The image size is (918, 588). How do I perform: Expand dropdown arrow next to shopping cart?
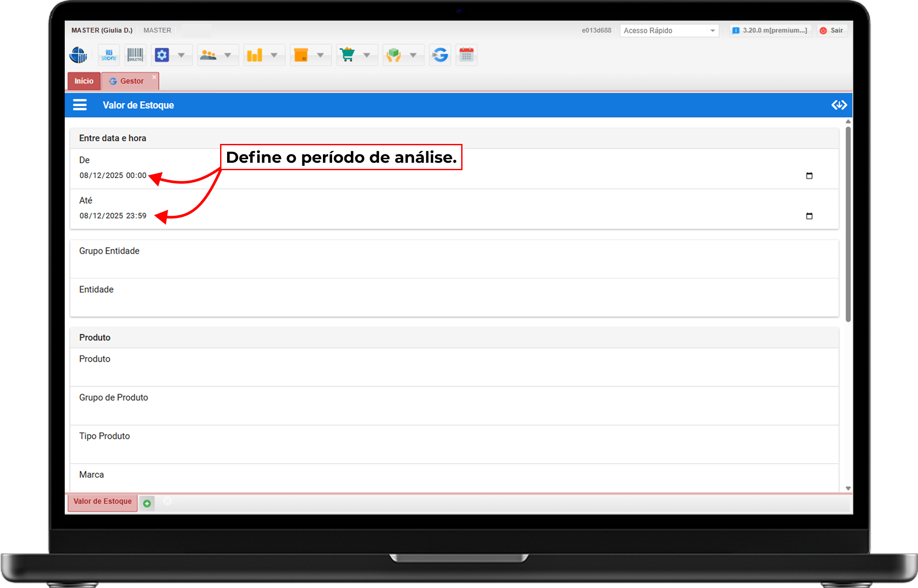(367, 55)
